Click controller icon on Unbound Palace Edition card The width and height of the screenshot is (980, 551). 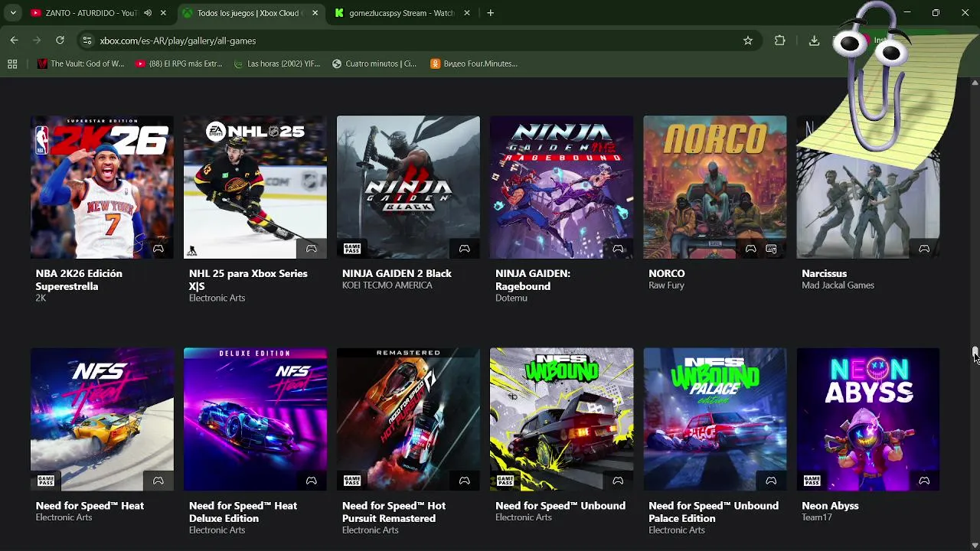click(x=771, y=481)
